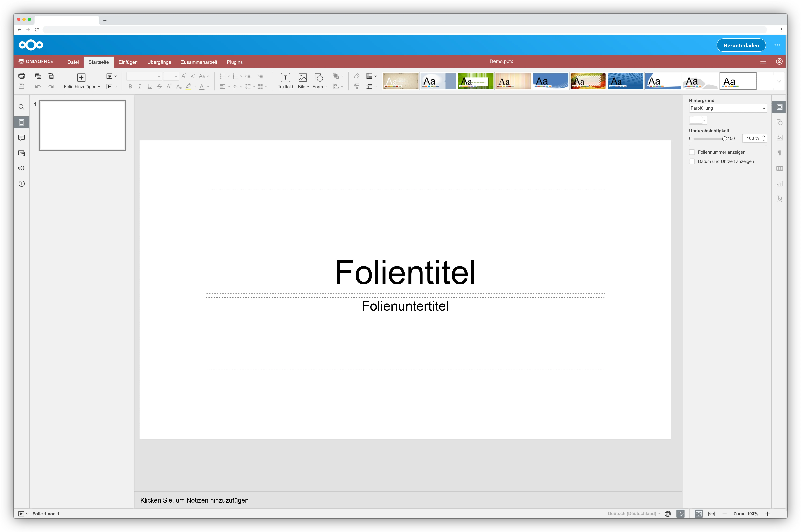Click the copy style paint roller icon

coord(357,87)
